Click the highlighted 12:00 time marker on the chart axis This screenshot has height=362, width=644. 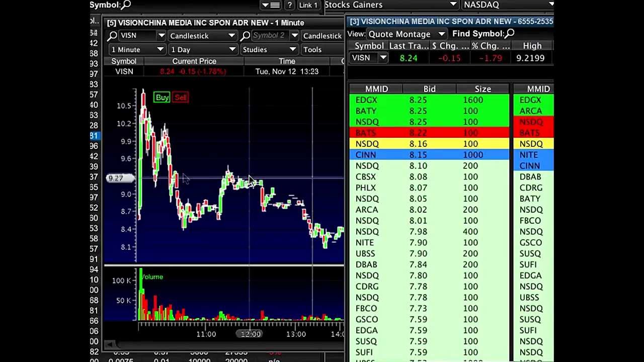251,334
